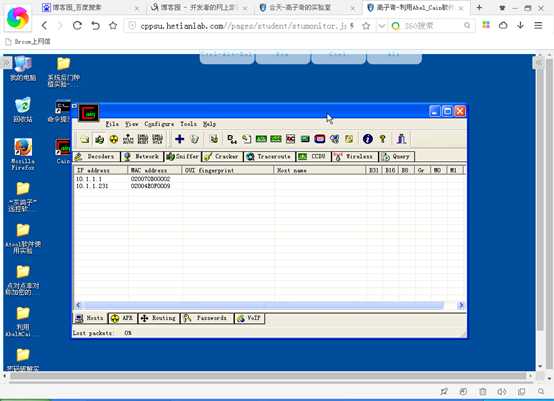Select the Passwords bottom tab

click(207, 318)
